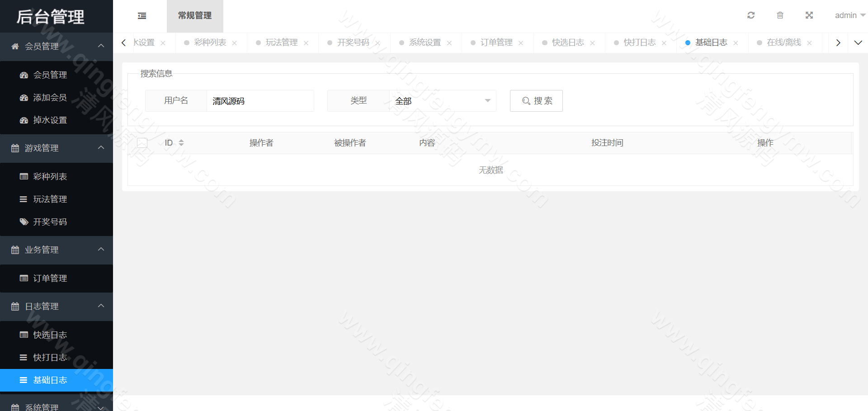
Task: Open the admin account dropdown
Action: click(x=849, y=15)
